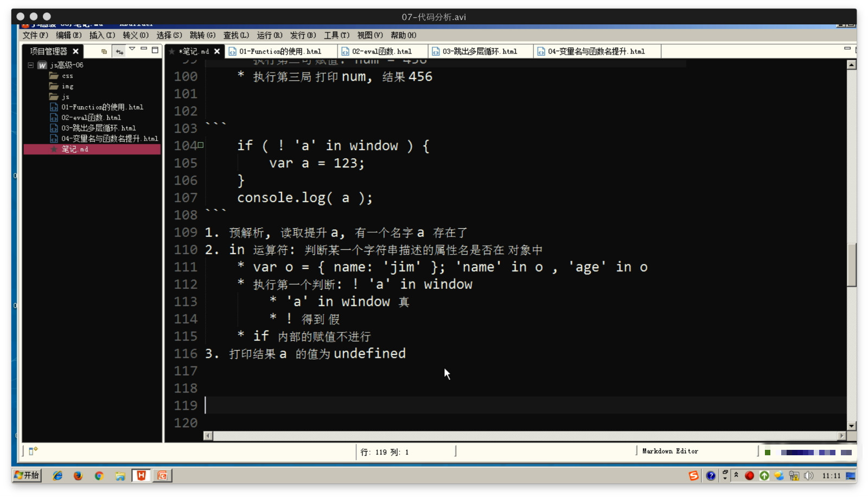Image resolution: width=868 pixels, height=497 pixels.
Task: Open the 选择(S) menu
Action: tap(169, 35)
